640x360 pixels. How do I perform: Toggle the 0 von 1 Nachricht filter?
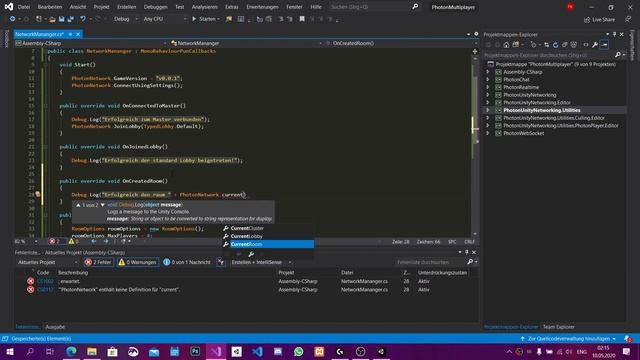click(x=187, y=262)
